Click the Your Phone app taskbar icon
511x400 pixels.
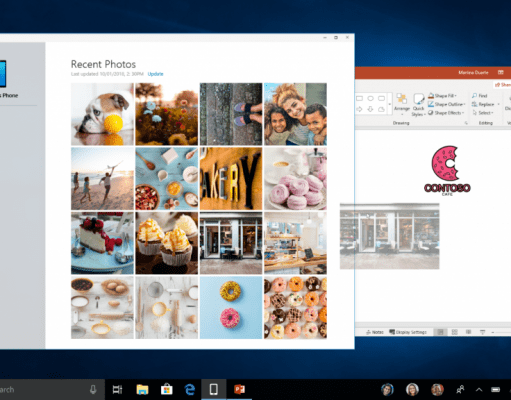pyautogui.click(x=214, y=389)
